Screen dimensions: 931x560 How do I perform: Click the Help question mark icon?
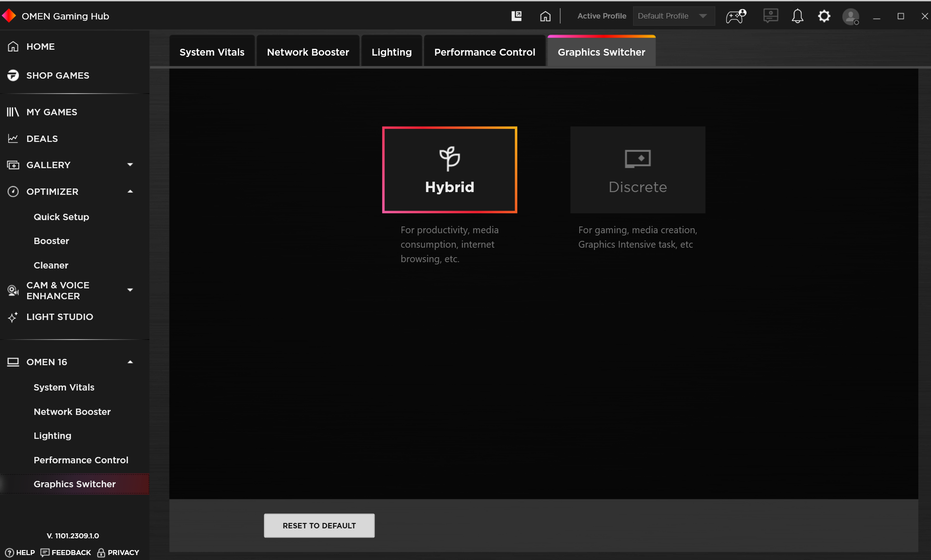coord(9,552)
